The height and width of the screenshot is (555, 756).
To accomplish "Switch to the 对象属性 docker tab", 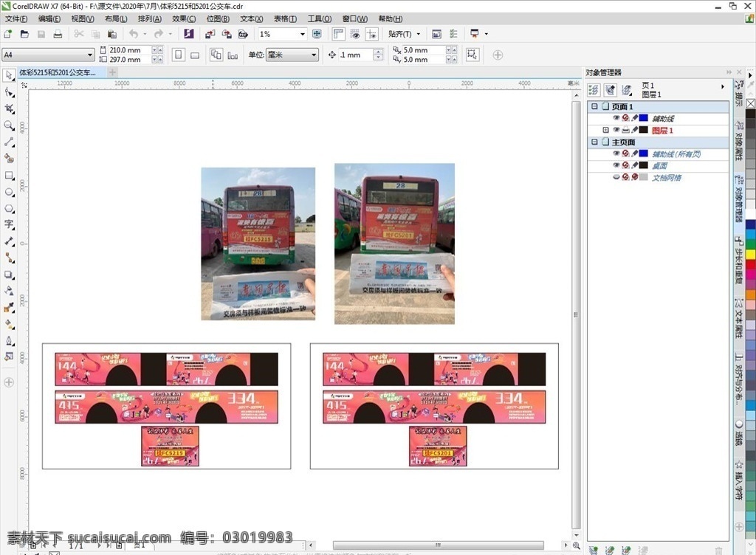I will click(x=738, y=142).
